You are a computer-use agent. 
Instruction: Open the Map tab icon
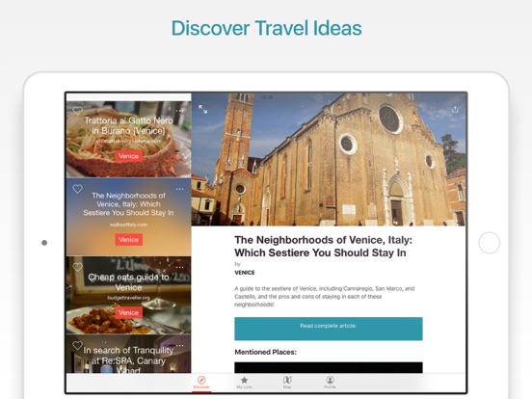pyautogui.click(x=287, y=383)
